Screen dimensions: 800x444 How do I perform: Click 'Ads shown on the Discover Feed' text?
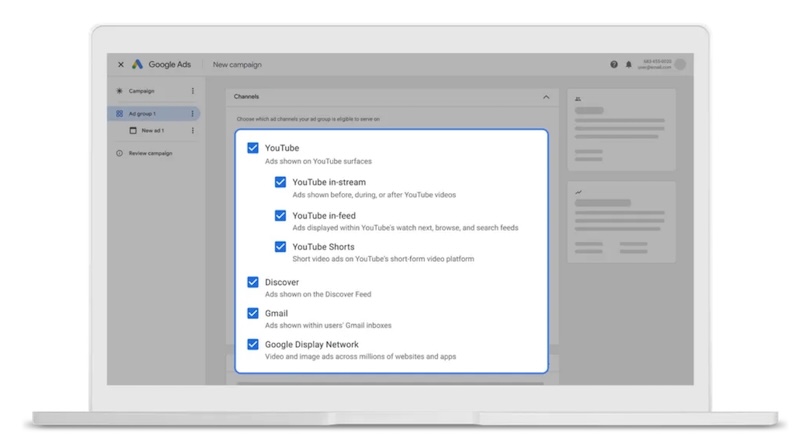click(318, 294)
